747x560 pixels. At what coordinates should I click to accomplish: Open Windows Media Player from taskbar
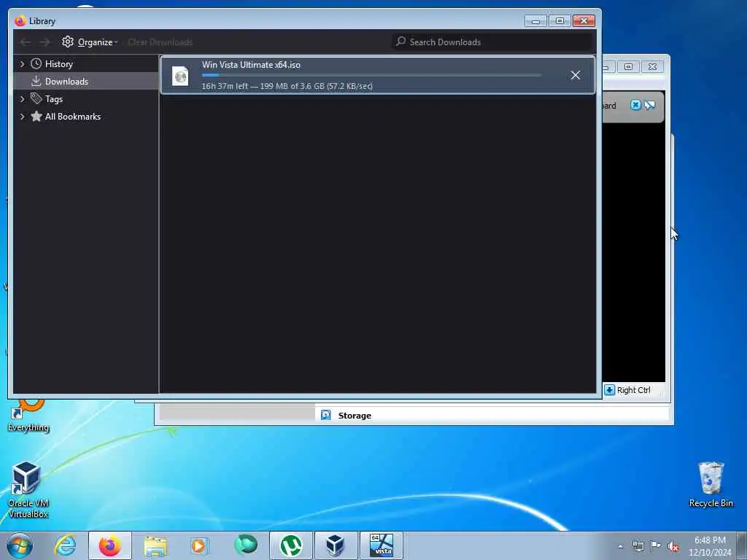200,545
